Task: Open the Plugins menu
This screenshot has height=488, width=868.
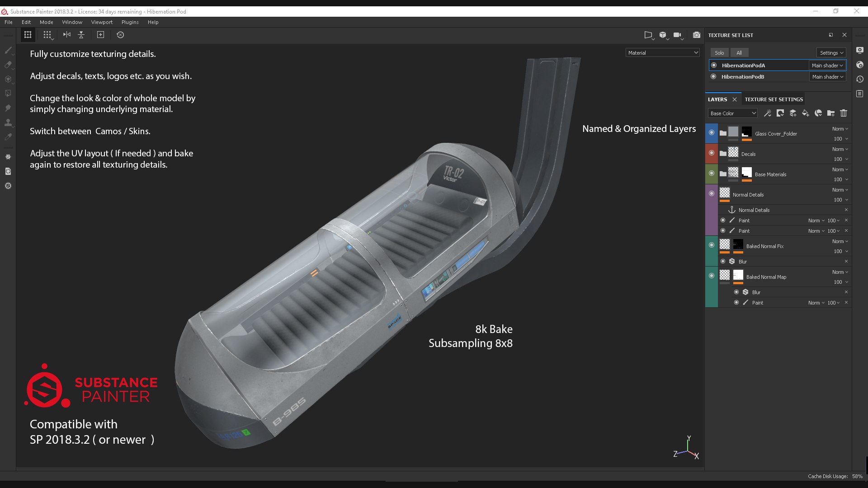Action: point(130,22)
